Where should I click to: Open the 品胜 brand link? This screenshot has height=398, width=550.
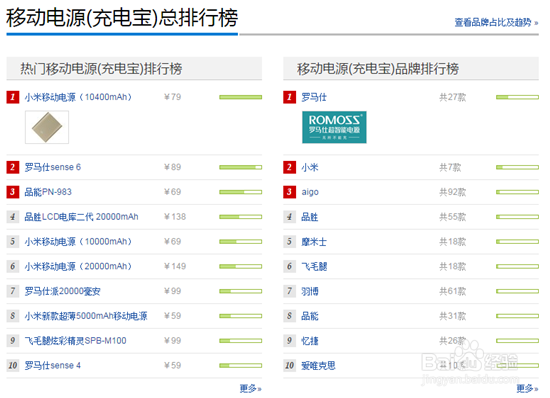[x=310, y=217]
